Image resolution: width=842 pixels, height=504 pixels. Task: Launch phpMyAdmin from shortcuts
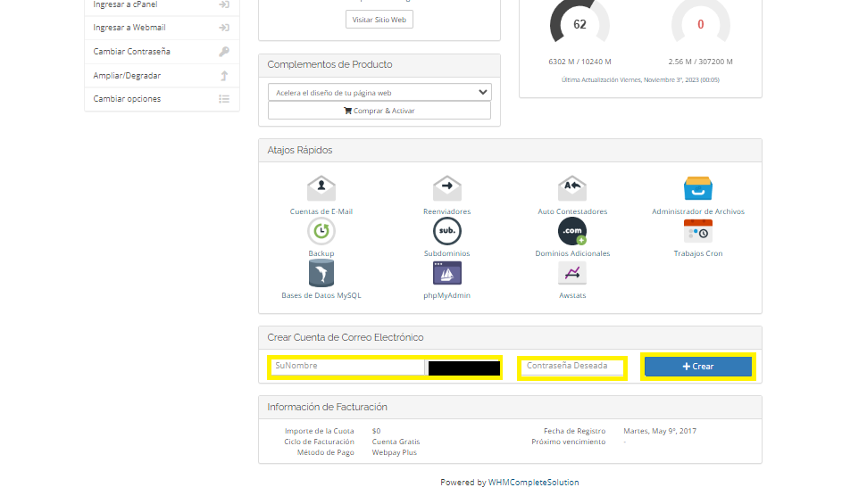click(446, 273)
